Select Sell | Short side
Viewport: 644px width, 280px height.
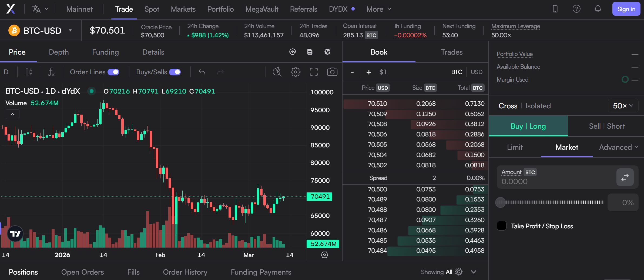tap(607, 126)
